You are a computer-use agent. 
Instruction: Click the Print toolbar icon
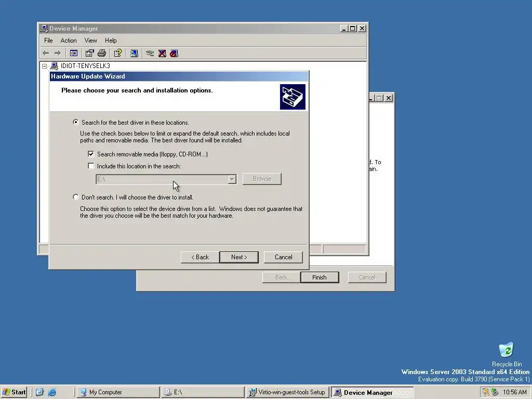102,54
